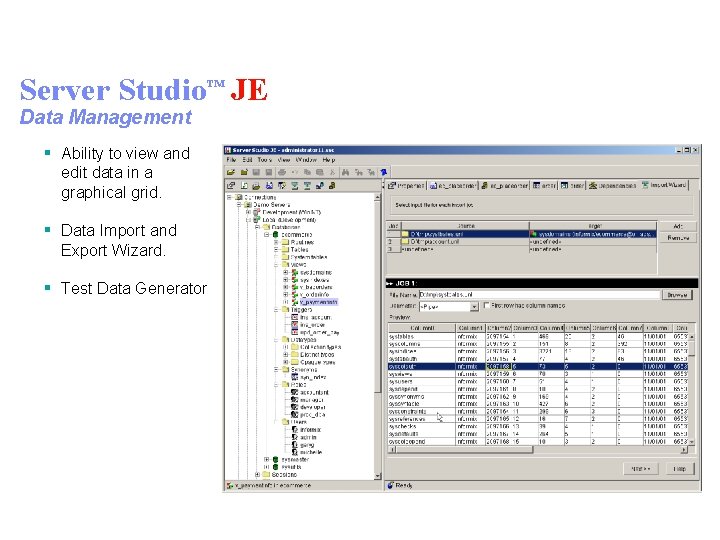Click the 'Ready' status bar text
Screen dimensions: 720x540
point(404,485)
